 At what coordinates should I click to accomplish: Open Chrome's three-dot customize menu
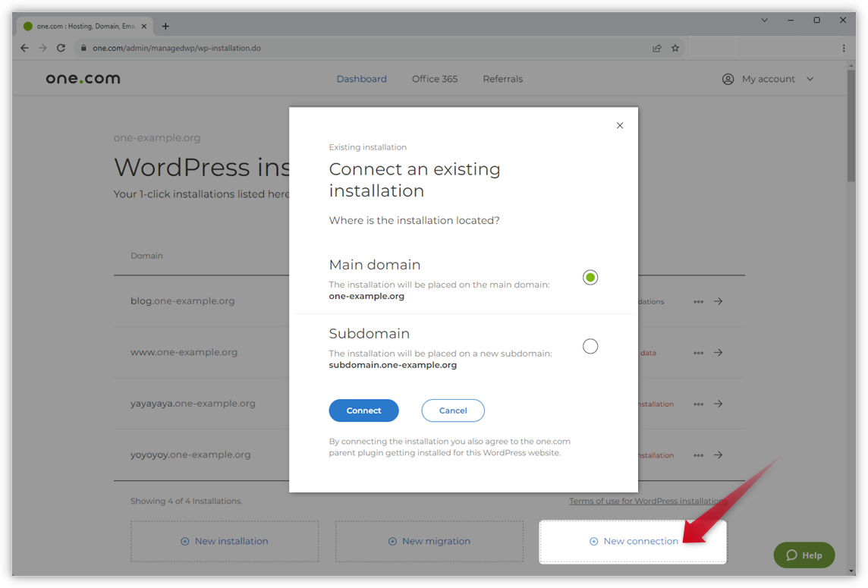click(x=843, y=47)
